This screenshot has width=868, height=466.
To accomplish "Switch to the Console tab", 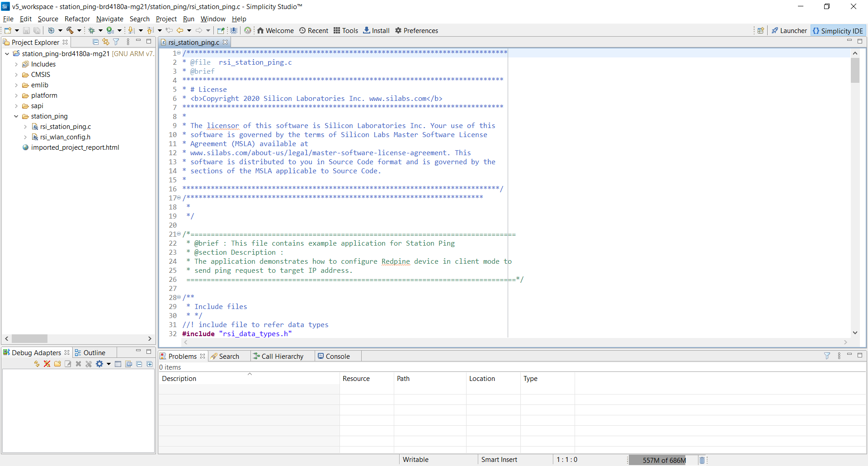I will click(338, 356).
